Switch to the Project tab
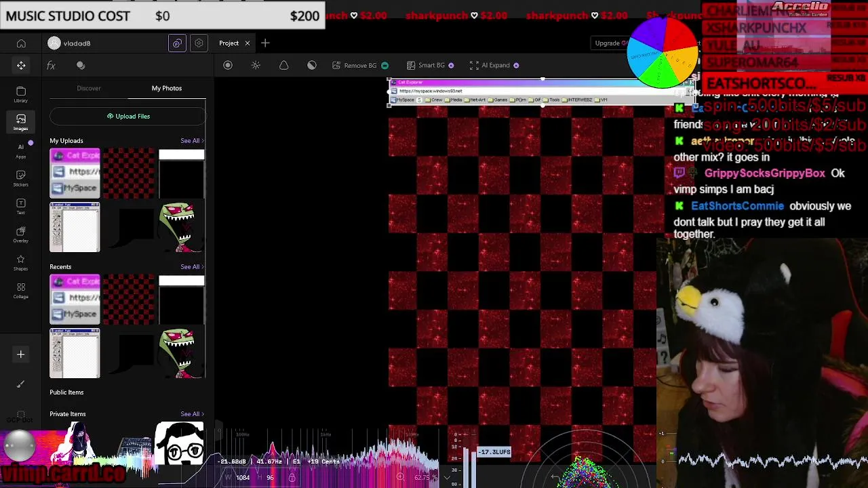Image resolution: width=868 pixels, height=488 pixels. click(229, 43)
